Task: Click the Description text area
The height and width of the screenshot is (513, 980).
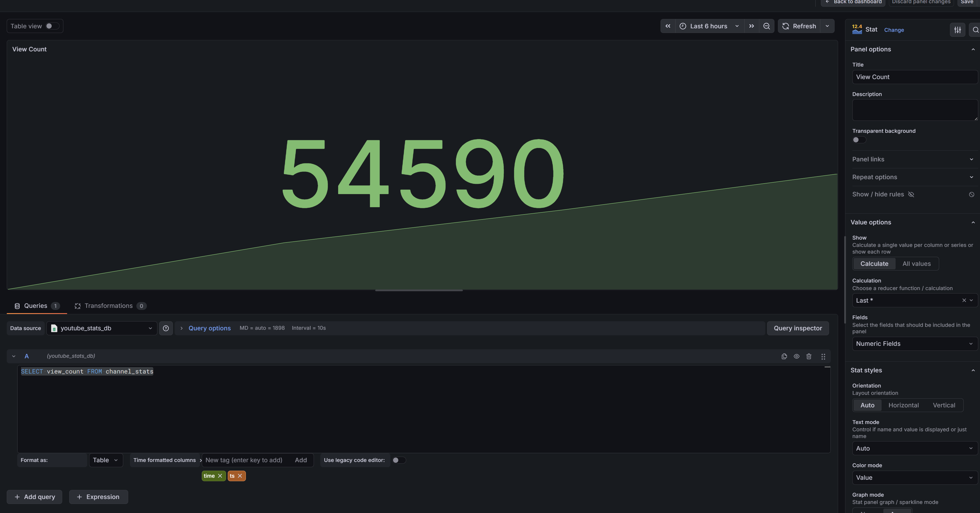Action: pos(915,110)
